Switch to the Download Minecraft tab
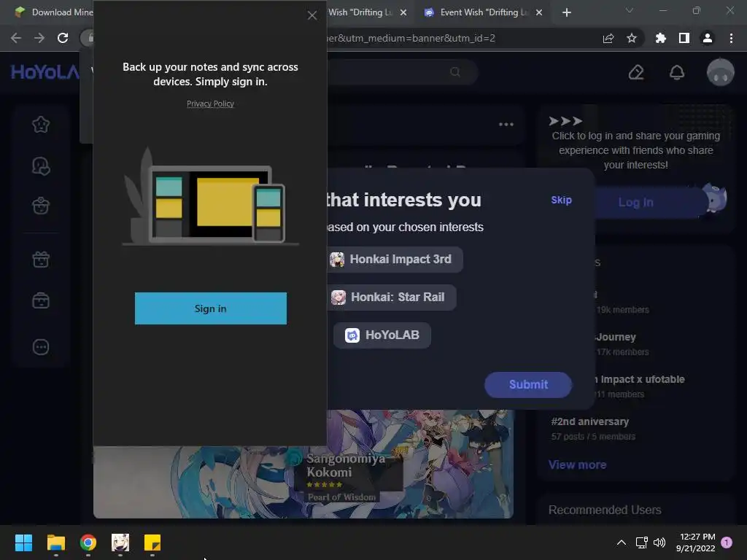The width and height of the screenshot is (747, 560). click(53, 12)
